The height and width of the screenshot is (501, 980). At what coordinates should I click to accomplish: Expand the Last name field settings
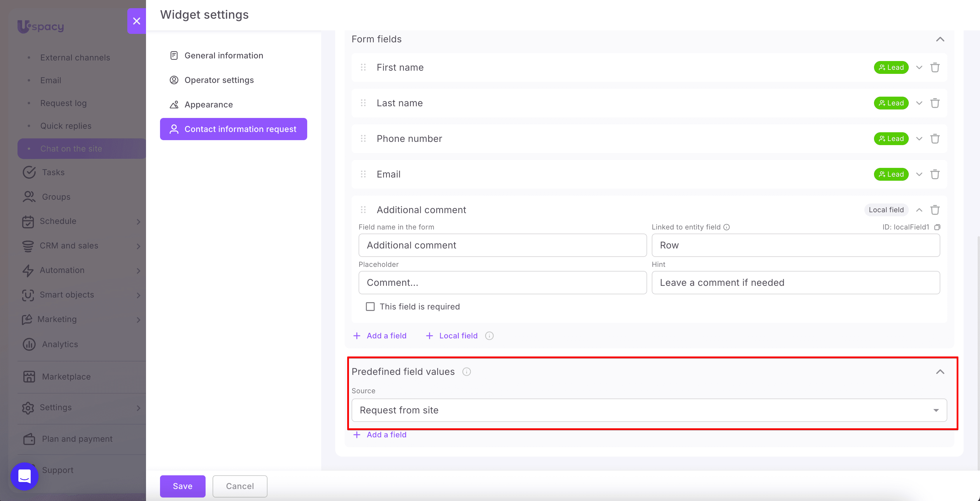[x=919, y=103]
